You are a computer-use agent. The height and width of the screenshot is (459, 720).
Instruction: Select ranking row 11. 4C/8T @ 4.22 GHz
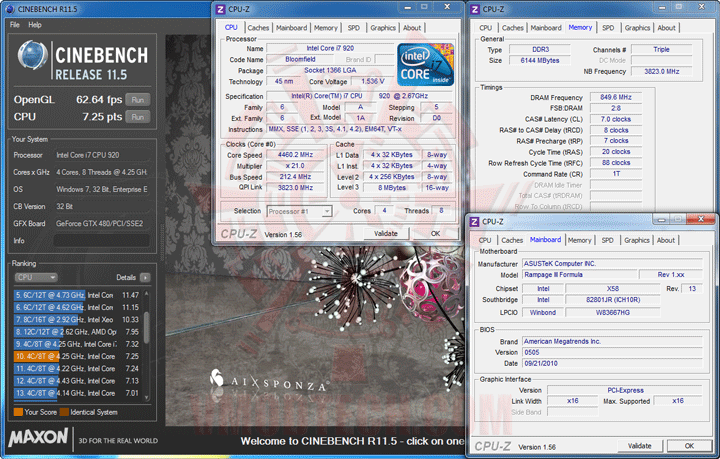(x=76, y=369)
